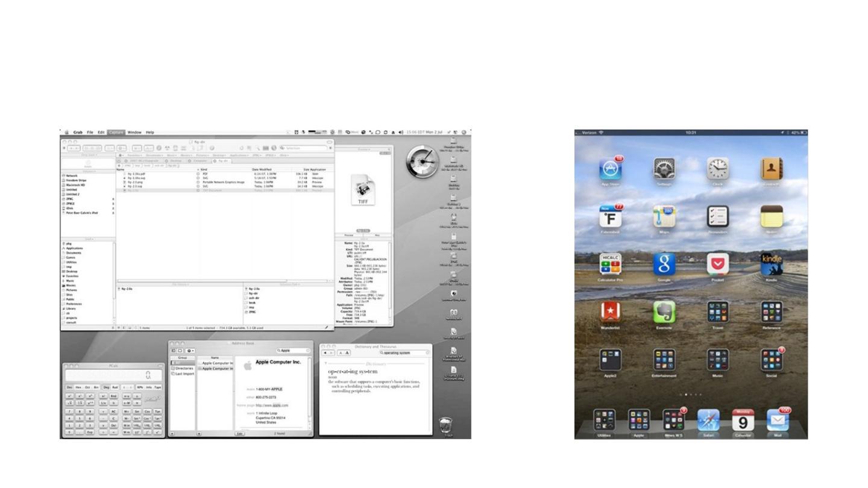The width and height of the screenshot is (868, 488).
Task: Click the volume icon in Mac menu bar
Action: point(401,132)
